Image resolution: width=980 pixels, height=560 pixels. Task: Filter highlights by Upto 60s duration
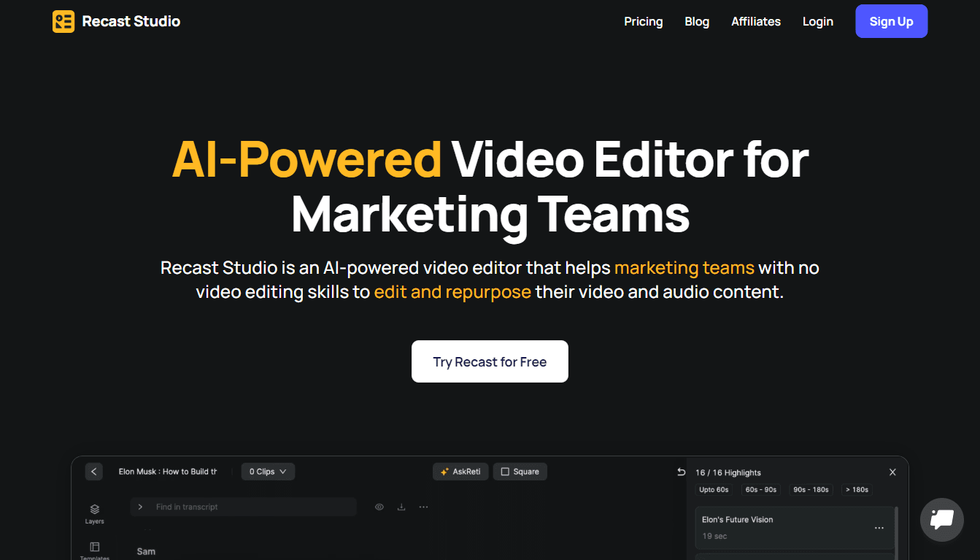[x=714, y=489]
